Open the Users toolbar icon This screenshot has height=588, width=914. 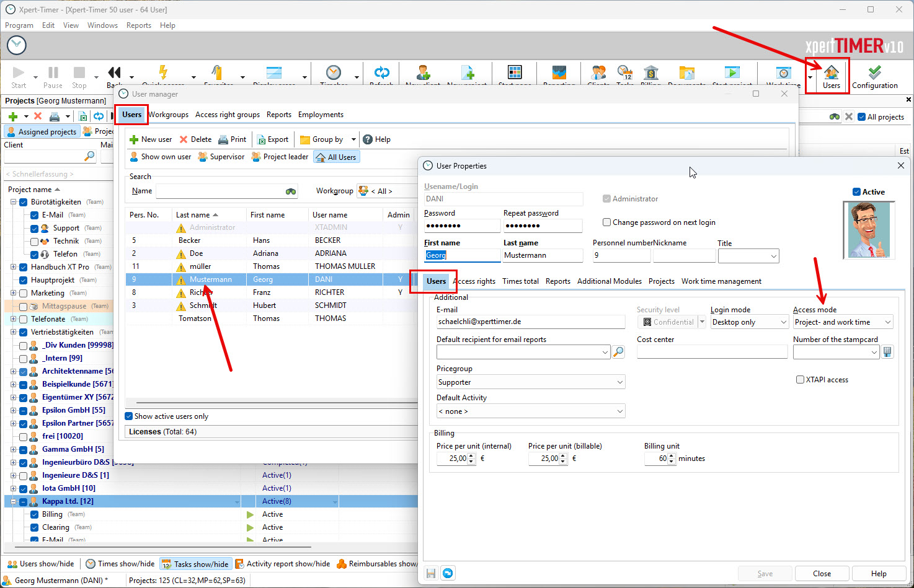(831, 76)
